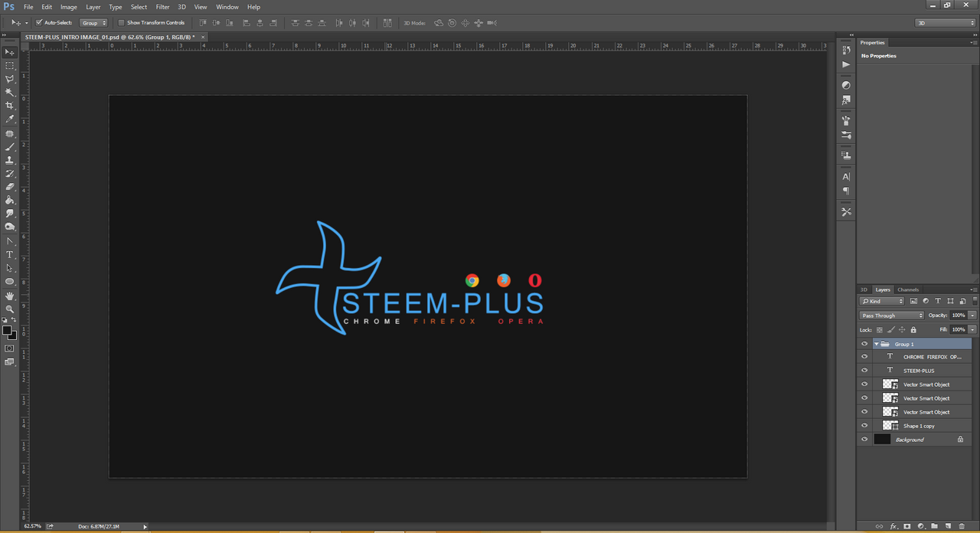Screen dimensions: 980x533
Task: Select STEEM-PLUS_INTRO IMAGE_01.psd document tab
Action: point(110,37)
